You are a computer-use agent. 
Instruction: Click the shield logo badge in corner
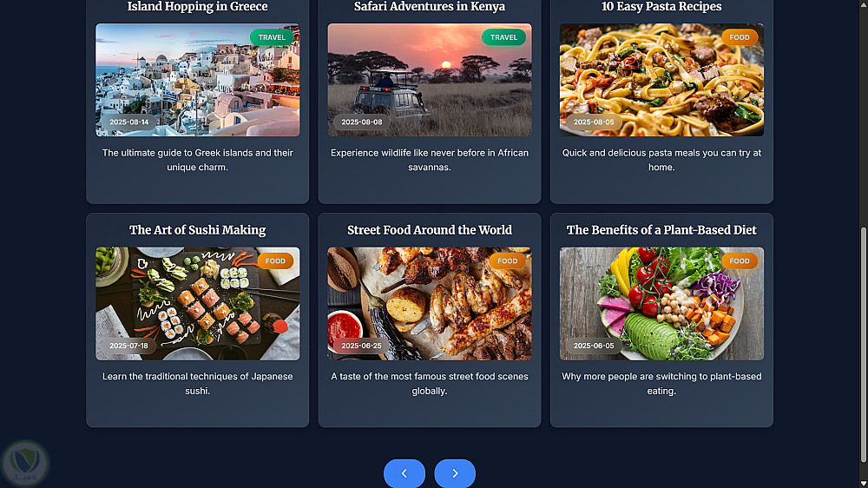coord(25,463)
